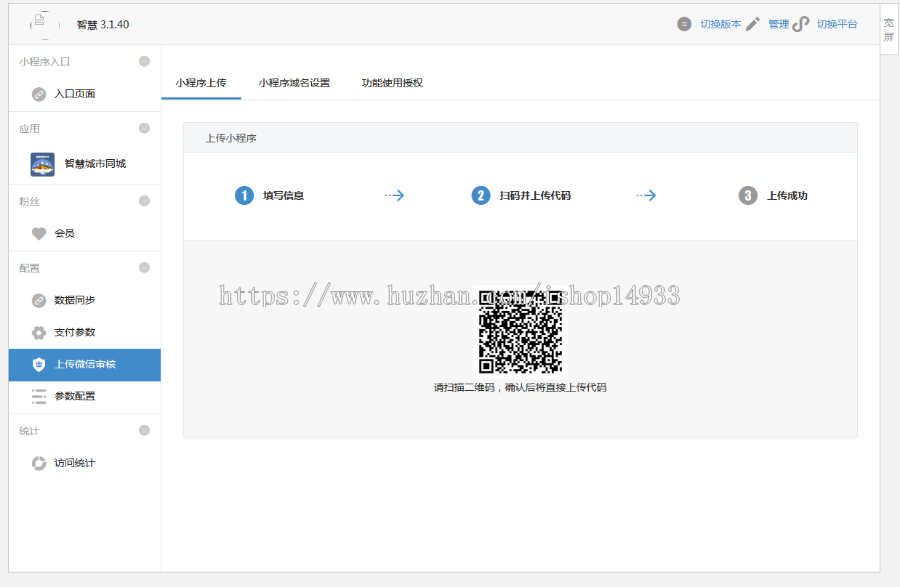Click the text 请扫描二维码，确认后将直接上传代码
This screenshot has height=587, width=900.
pos(520,388)
